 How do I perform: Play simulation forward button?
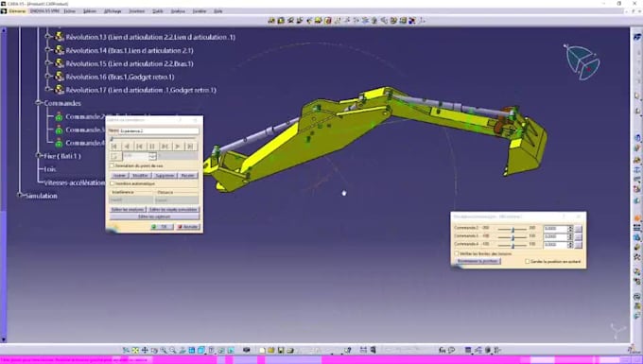(x=178, y=147)
